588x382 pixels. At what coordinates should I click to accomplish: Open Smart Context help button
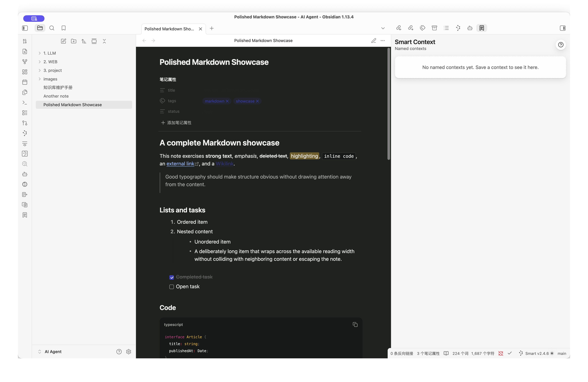(561, 45)
